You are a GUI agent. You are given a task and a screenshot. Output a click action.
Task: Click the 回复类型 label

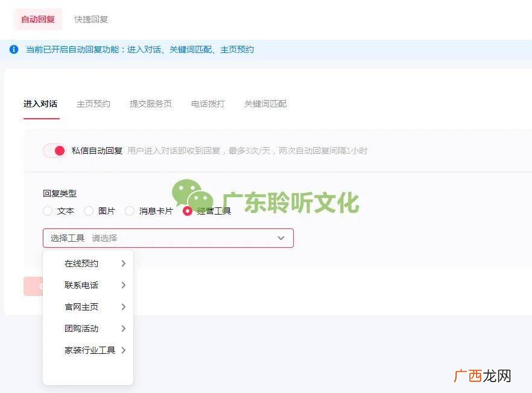click(x=60, y=193)
